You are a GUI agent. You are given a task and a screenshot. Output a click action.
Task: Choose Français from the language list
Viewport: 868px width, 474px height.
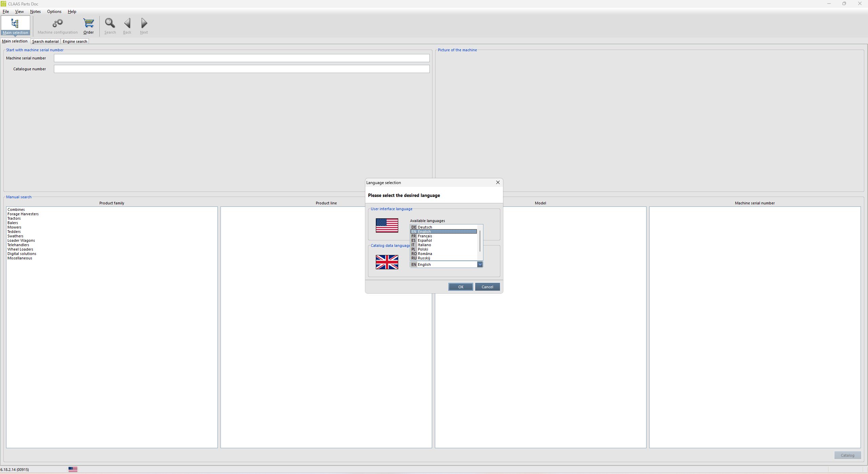(x=425, y=236)
